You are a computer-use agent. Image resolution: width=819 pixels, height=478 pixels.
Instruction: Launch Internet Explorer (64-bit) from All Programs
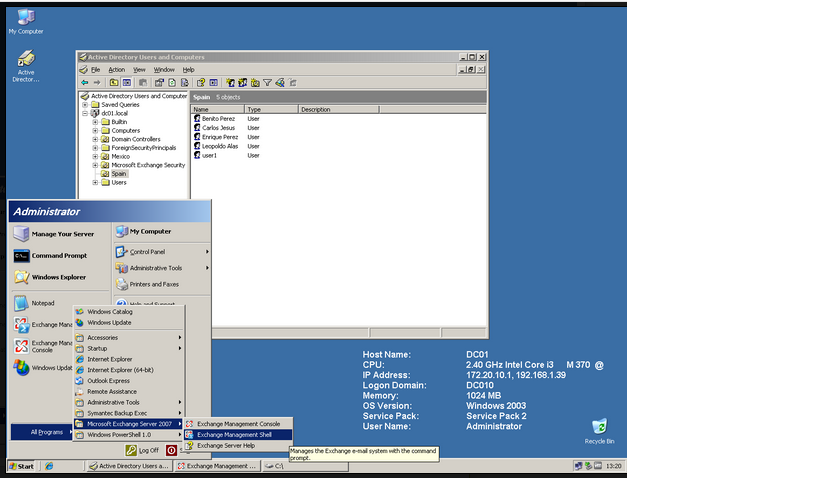128,370
